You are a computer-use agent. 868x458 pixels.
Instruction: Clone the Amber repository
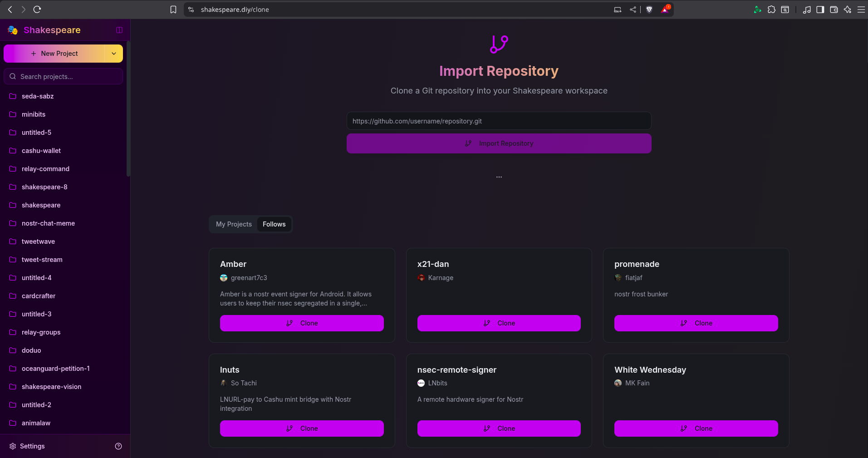(x=302, y=323)
